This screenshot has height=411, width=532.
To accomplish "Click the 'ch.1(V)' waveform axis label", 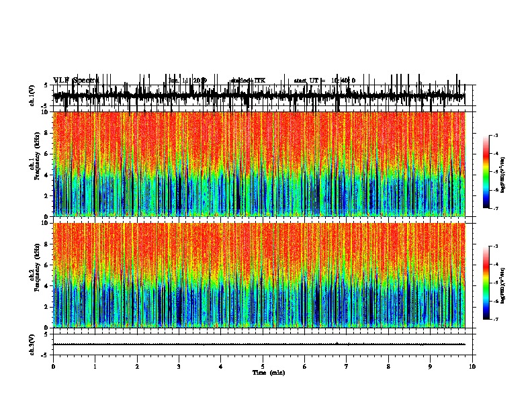I will click(32, 95).
